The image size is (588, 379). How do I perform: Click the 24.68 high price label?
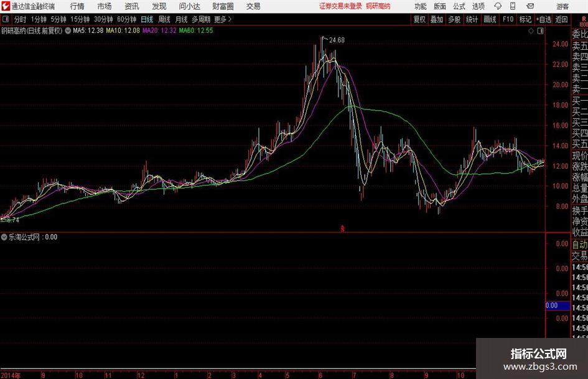tap(337, 40)
